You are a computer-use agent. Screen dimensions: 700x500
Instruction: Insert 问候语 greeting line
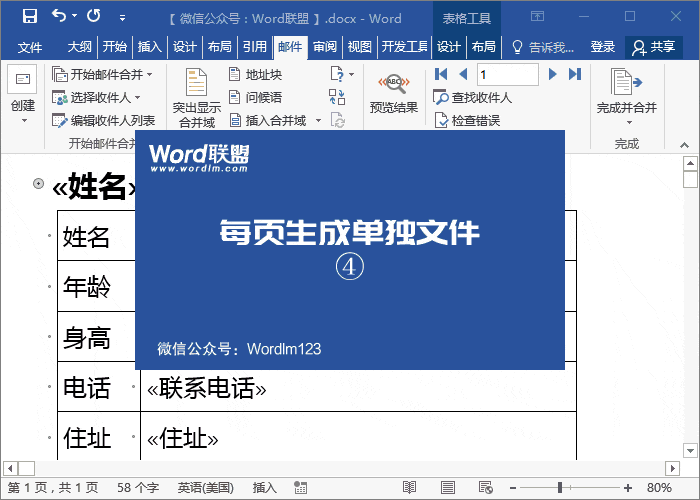[255, 97]
